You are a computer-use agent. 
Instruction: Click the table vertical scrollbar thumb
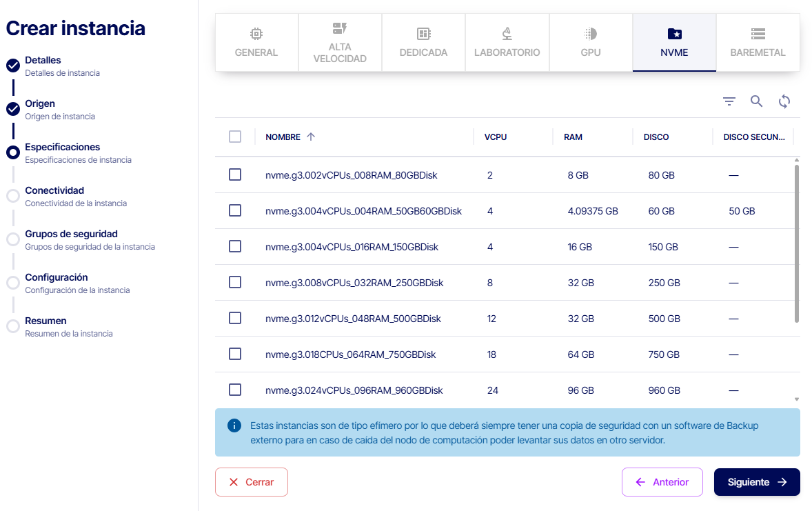pos(797,241)
